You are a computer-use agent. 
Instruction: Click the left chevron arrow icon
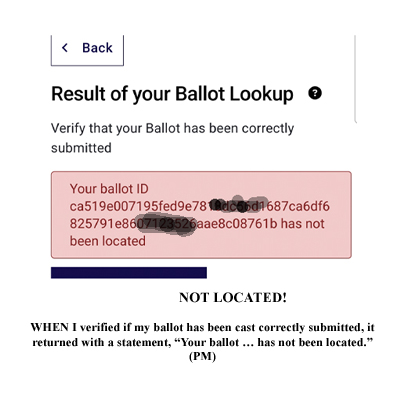point(65,48)
